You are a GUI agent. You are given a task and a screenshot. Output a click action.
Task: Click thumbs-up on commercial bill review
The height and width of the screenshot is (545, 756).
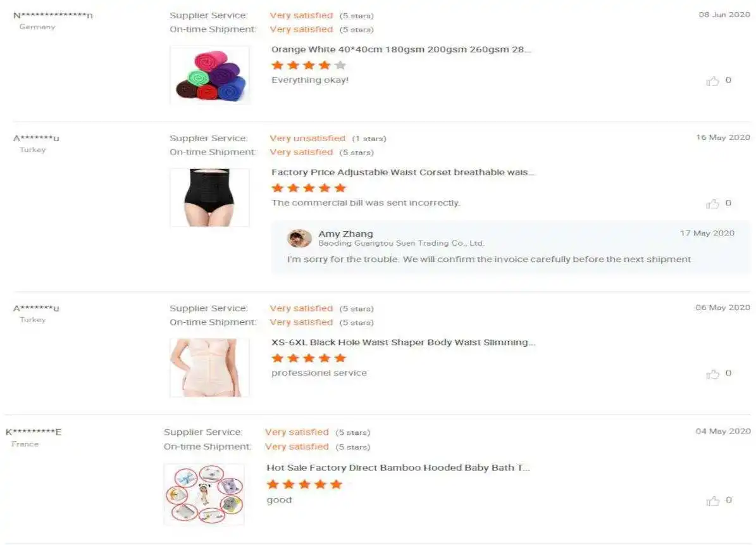click(712, 204)
